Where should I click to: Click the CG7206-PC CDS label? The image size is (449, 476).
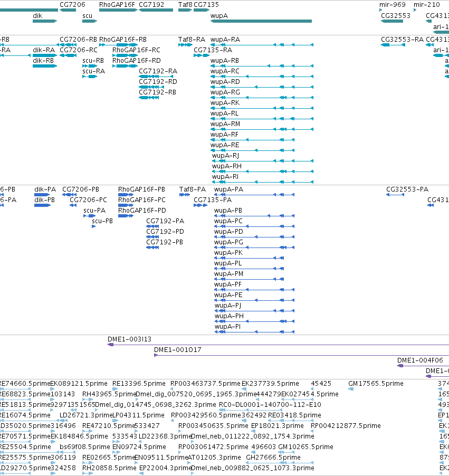click(x=88, y=200)
